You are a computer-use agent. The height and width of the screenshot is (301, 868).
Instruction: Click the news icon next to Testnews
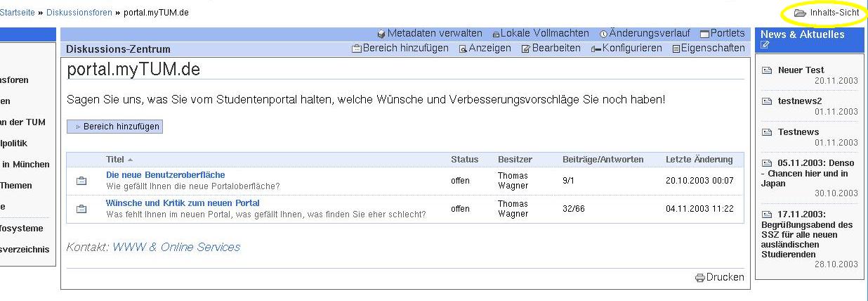pos(767,132)
